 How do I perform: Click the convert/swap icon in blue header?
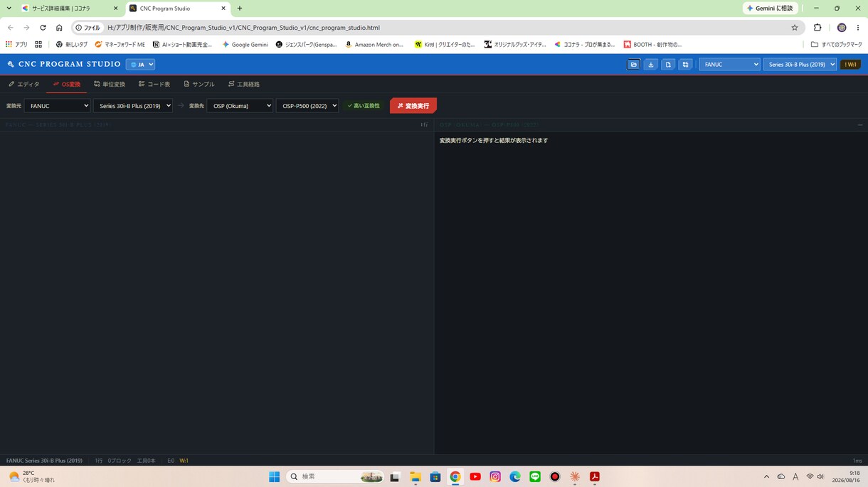685,65
